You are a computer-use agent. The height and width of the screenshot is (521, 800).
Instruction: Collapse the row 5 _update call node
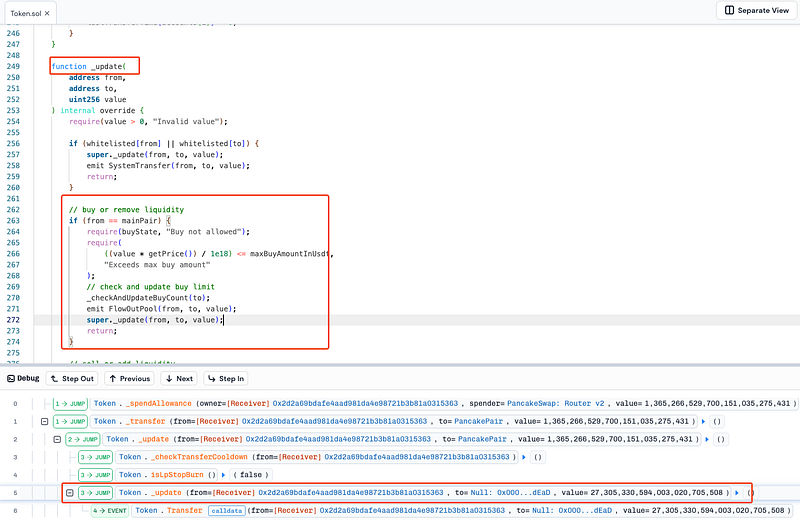[71, 492]
